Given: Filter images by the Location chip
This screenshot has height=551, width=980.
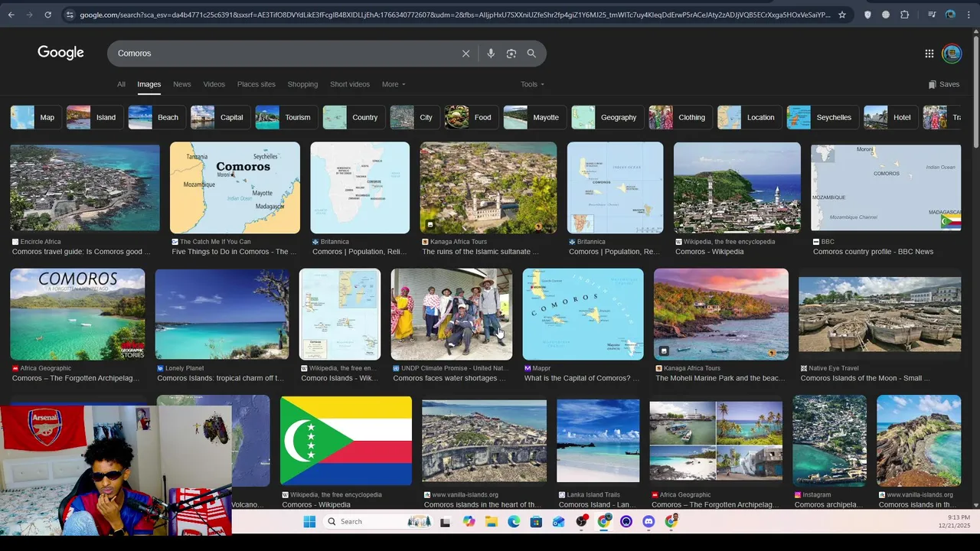Looking at the screenshot, I should point(750,117).
